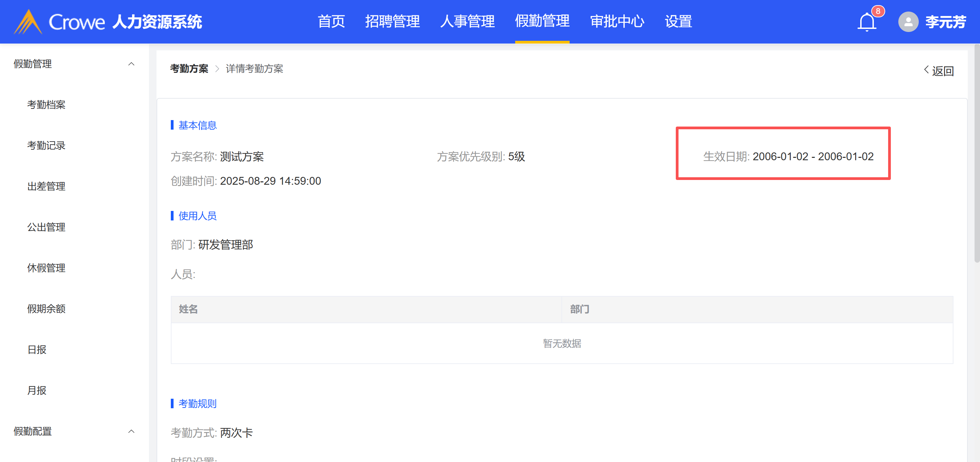Click the 考勤方案 breadcrumb link
Screen dimensions: 980x462
(189, 69)
